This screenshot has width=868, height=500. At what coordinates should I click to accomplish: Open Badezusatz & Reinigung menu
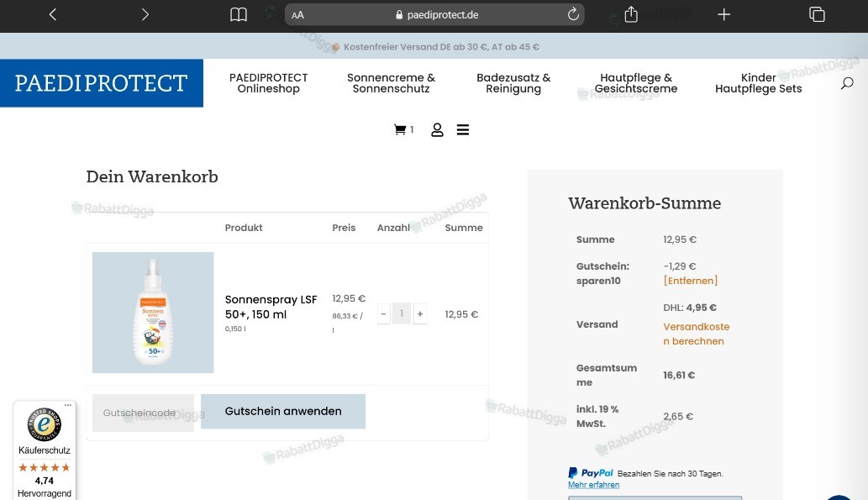pyautogui.click(x=513, y=83)
